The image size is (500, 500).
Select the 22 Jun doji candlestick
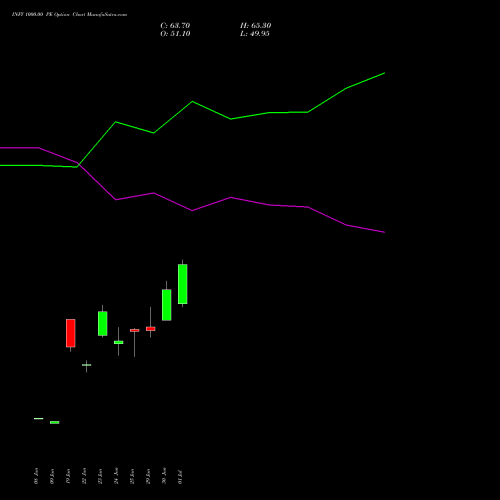87,365
